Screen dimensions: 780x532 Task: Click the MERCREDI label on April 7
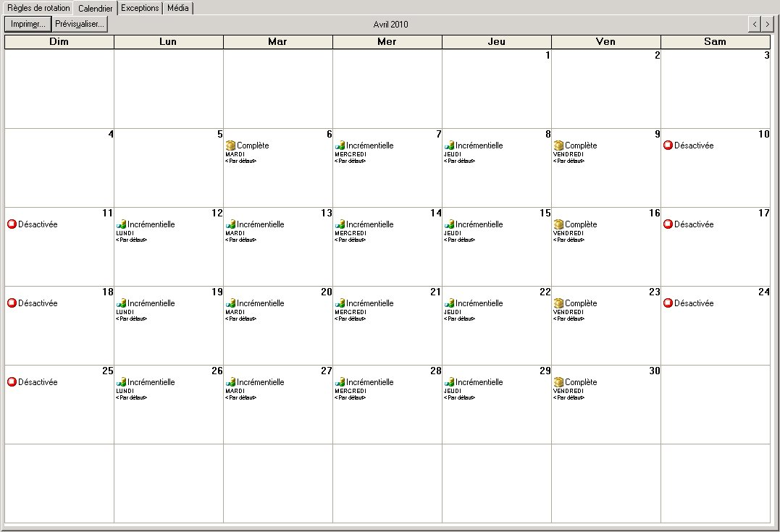[x=351, y=154]
